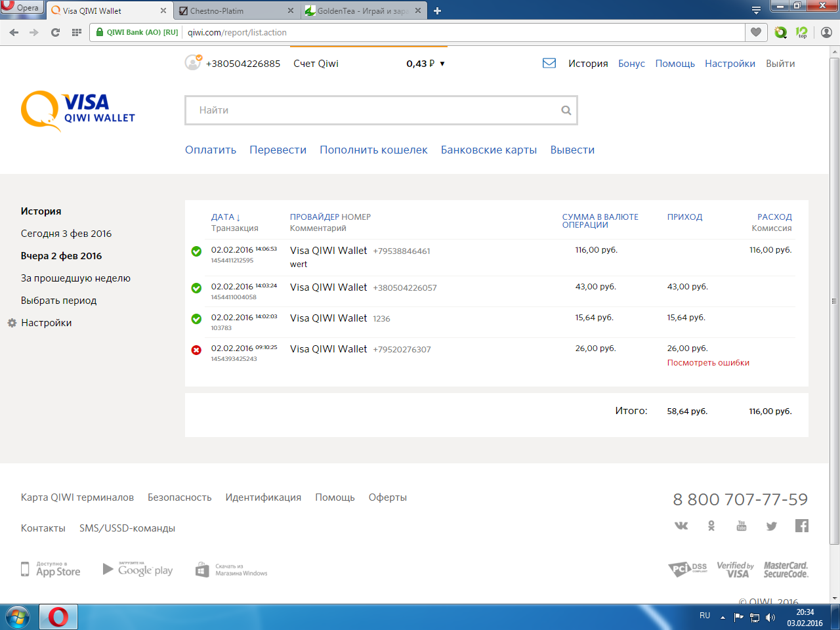The image size is (840, 630).
Task: Open QIWI YouTube channel
Action: [742, 526]
